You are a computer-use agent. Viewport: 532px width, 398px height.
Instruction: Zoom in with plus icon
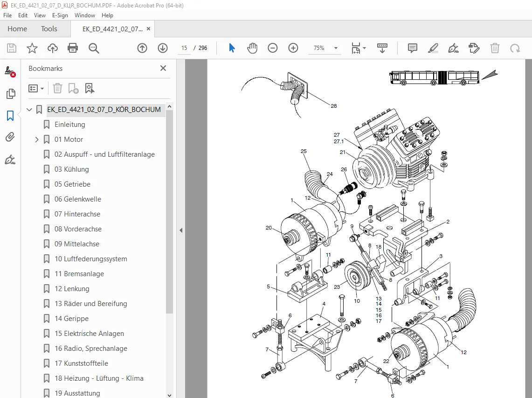[293, 48]
